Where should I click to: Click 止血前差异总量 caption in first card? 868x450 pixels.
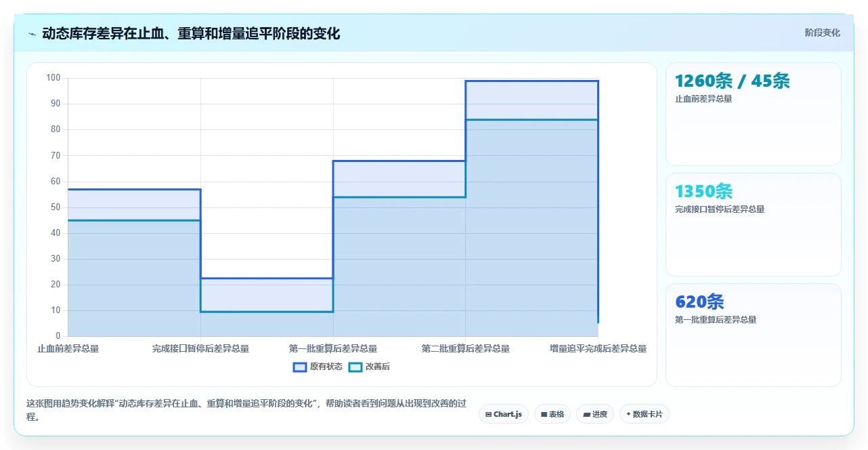pos(703,99)
